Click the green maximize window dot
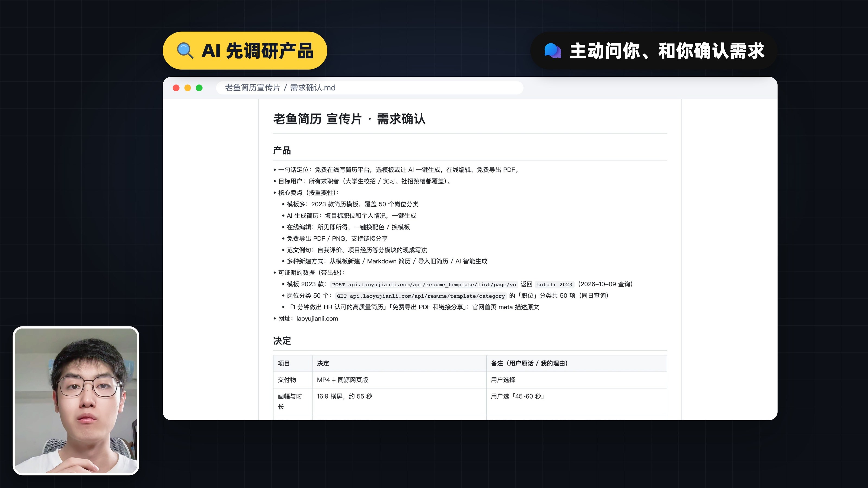 [199, 88]
